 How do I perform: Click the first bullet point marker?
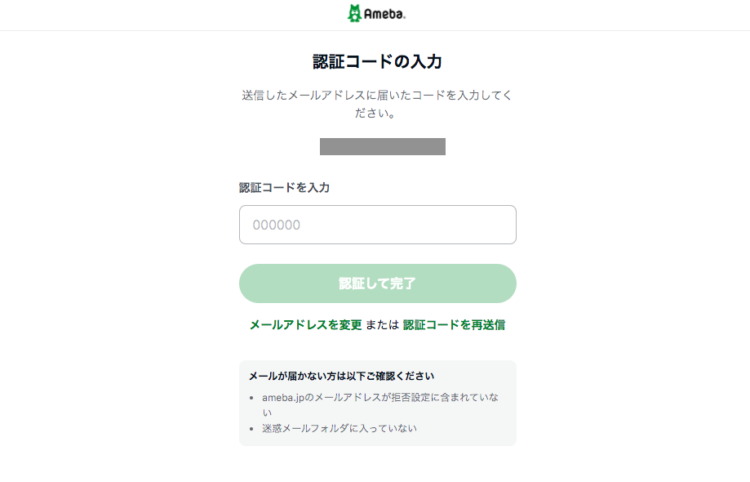pyautogui.click(x=252, y=398)
